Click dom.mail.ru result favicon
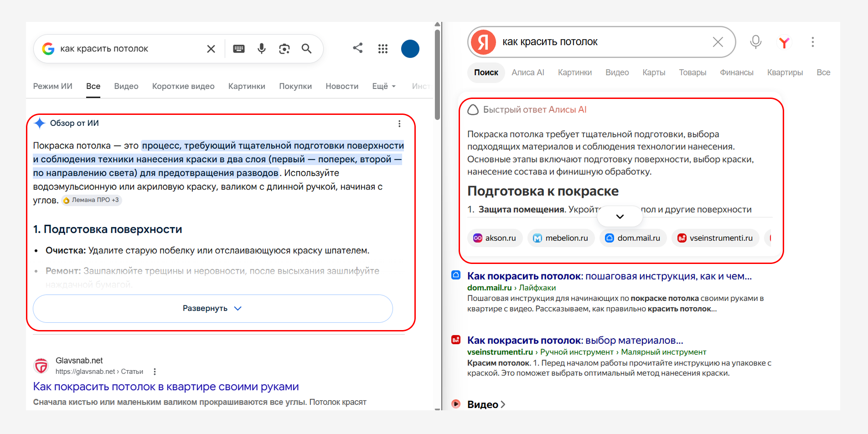 pos(456,275)
